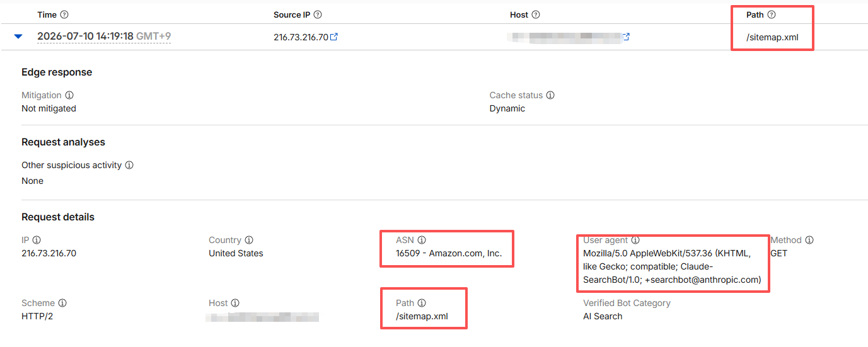This screenshot has height=347, width=868.
Task: Collapse the expanded log entry arrow
Action: pos(18,37)
